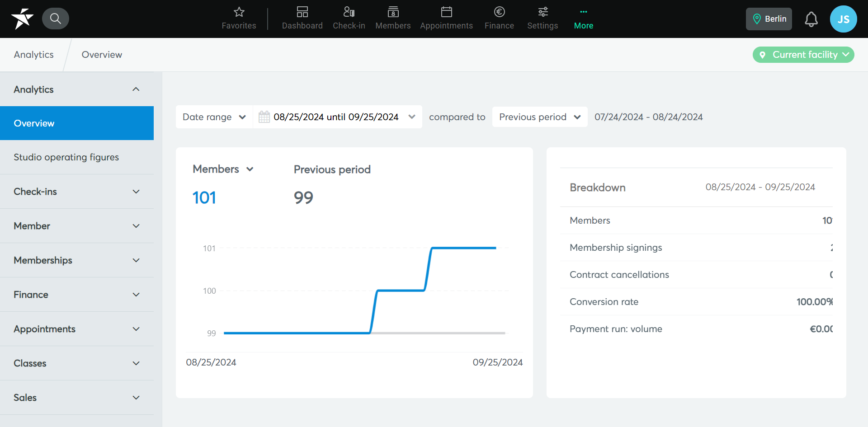868x427 pixels.
Task: Click the Berlin location button
Action: 769,19
